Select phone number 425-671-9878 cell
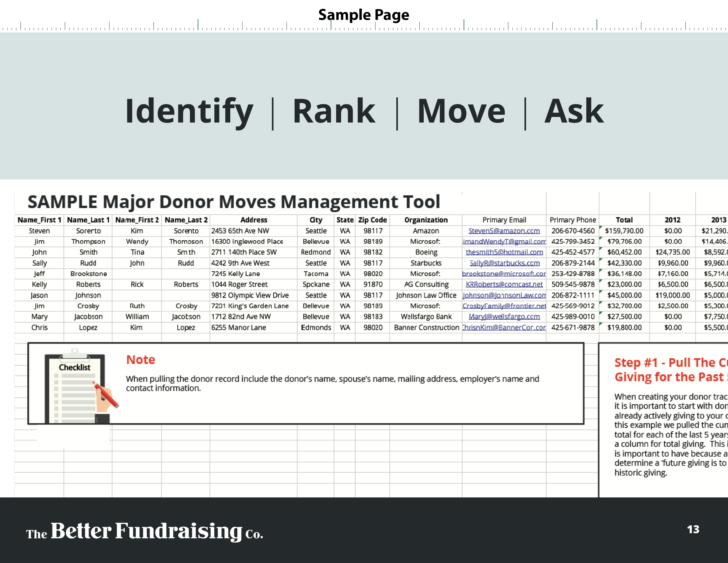 [x=573, y=327]
